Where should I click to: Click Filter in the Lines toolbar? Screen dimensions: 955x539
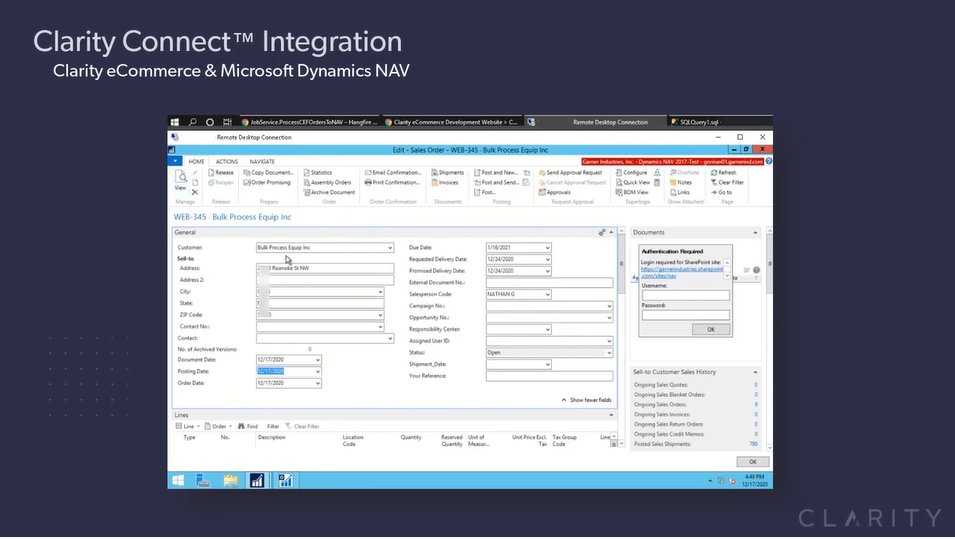click(273, 426)
